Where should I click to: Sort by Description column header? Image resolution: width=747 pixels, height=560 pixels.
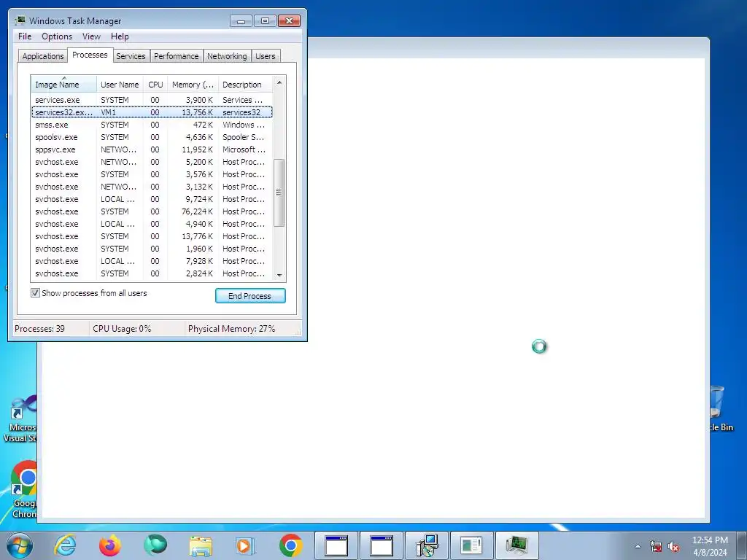[x=245, y=85]
